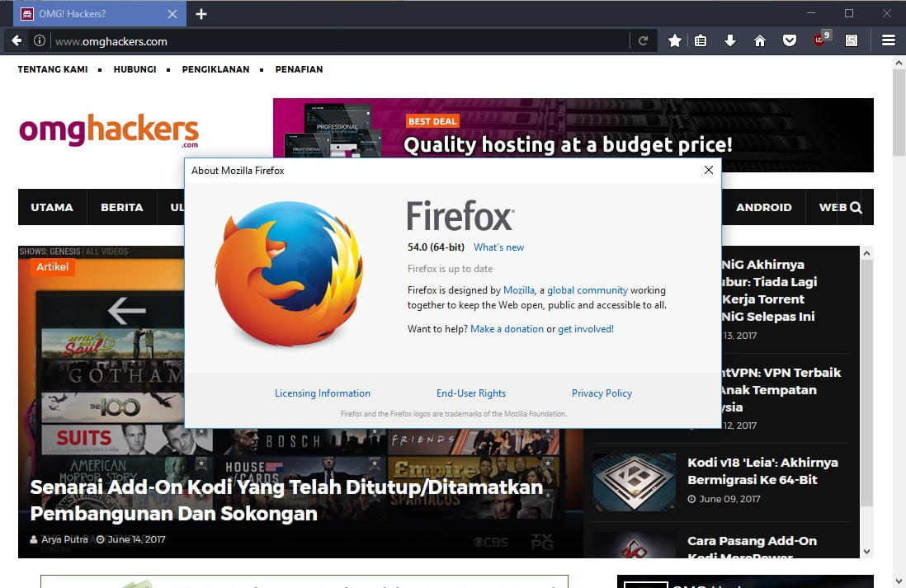Show bookmarks list icon
This screenshot has height=588, width=906.
point(701,40)
